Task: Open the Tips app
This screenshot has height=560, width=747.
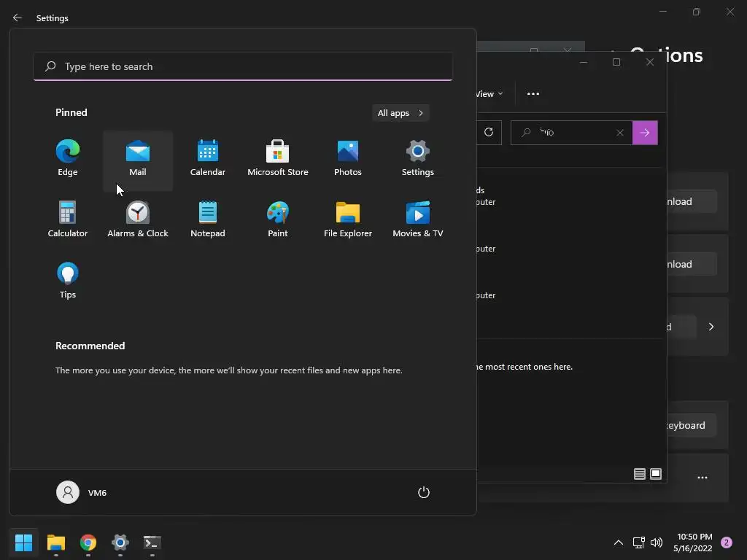Action: 68,281
